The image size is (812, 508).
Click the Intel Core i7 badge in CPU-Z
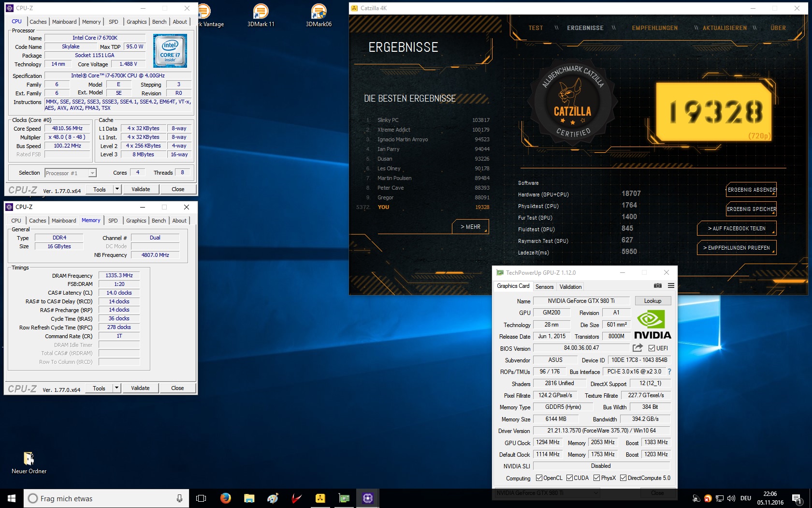(x=170, y=51)
